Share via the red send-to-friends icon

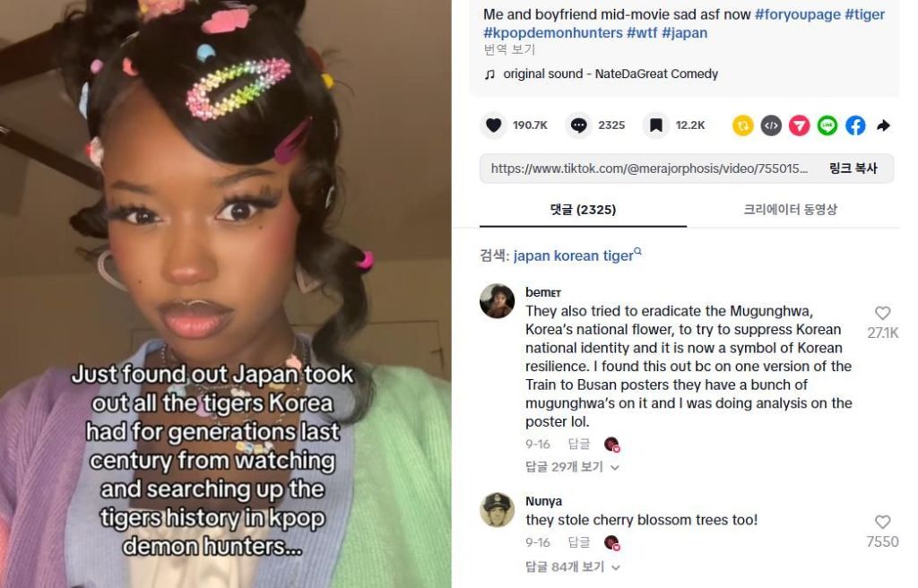tap(799, 125)
